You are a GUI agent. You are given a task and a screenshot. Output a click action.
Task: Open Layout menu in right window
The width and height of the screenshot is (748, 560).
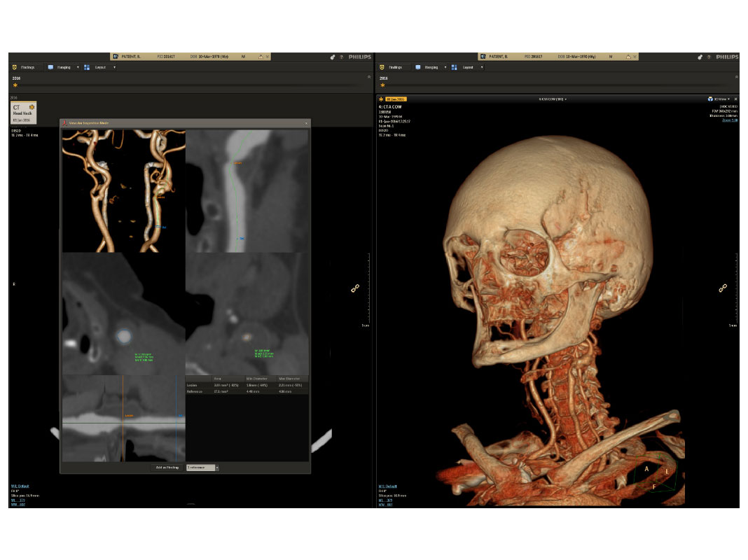pyautogui.click(x=469, y=67)
